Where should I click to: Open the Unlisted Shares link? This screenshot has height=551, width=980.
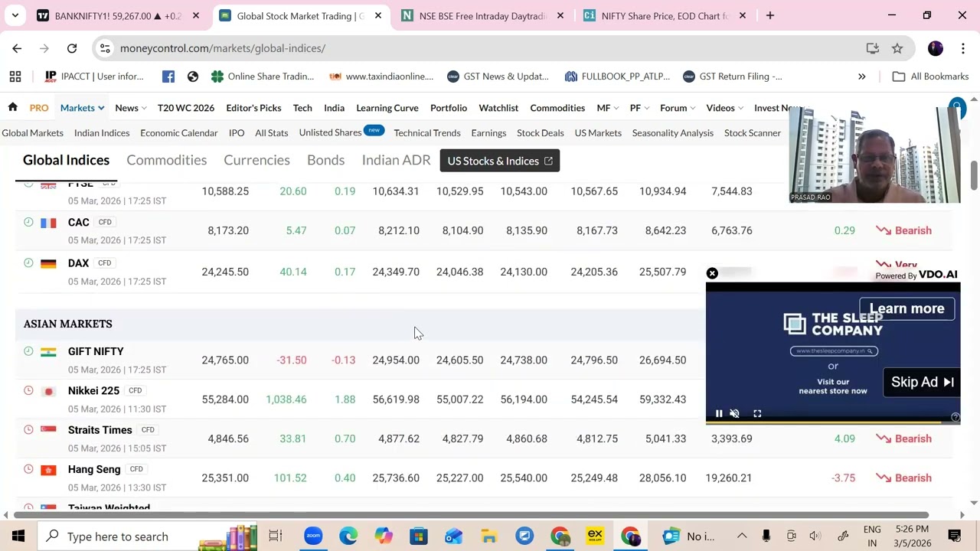pos(330,132)
